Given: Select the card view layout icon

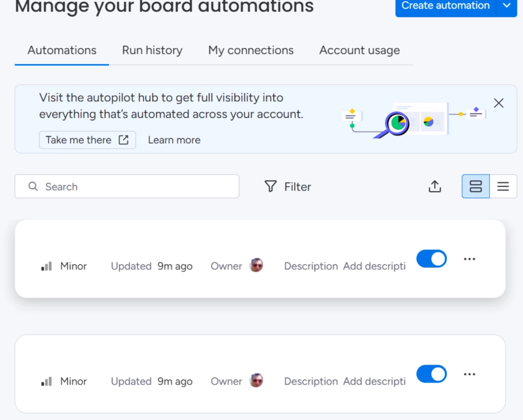Looking at the screenshot, I should click(x=476, y=187).
